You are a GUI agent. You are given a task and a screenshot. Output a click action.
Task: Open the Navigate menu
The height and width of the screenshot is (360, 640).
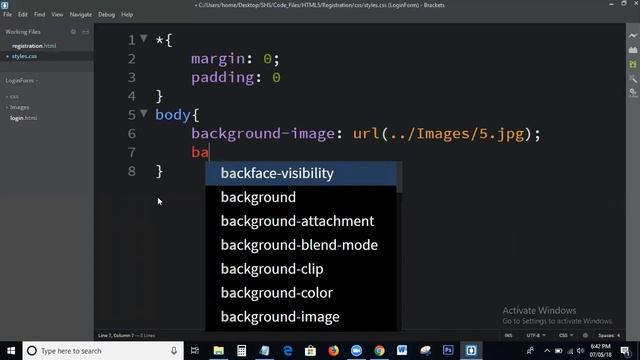coord(81,14)
